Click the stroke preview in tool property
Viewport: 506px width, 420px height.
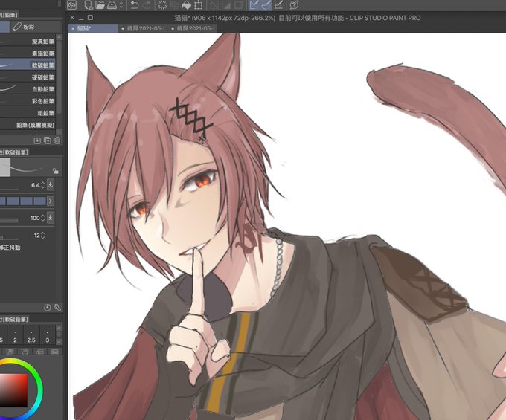(x=31, y=167)
